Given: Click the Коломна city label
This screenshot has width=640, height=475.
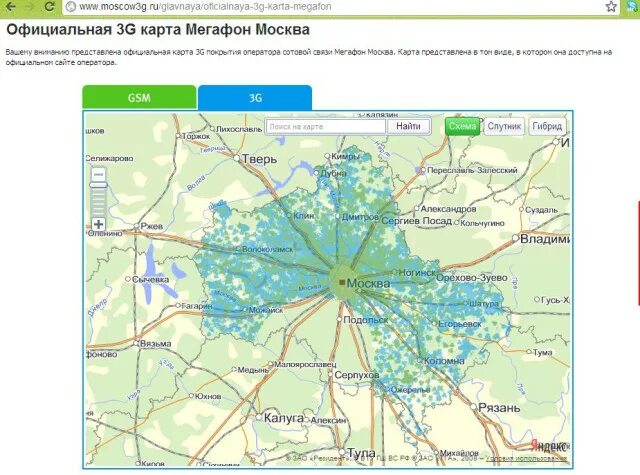Looking at the screenshot, I should [444, 361].
